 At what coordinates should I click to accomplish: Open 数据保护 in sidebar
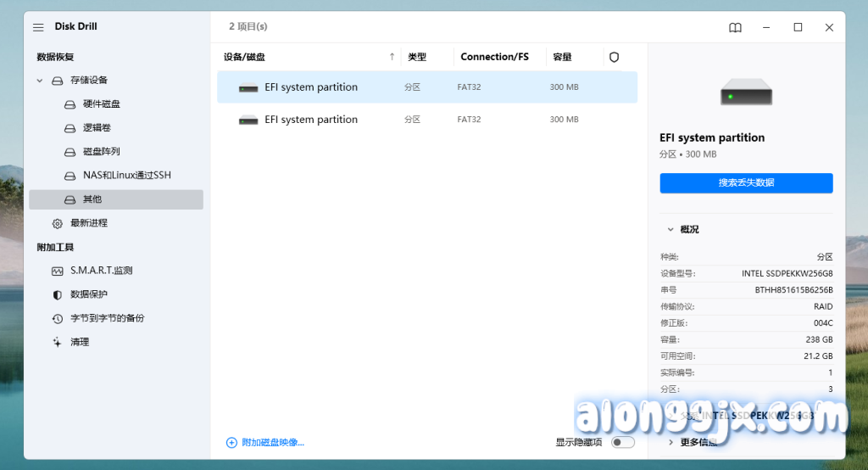point(89,294)
